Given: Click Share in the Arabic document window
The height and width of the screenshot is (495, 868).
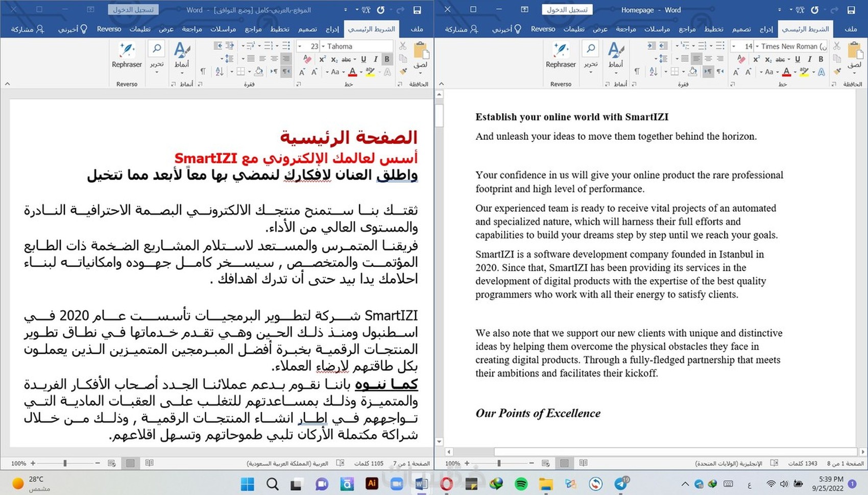Looking at the screenshot, I should pyautogui.click(x=28, y=29).
